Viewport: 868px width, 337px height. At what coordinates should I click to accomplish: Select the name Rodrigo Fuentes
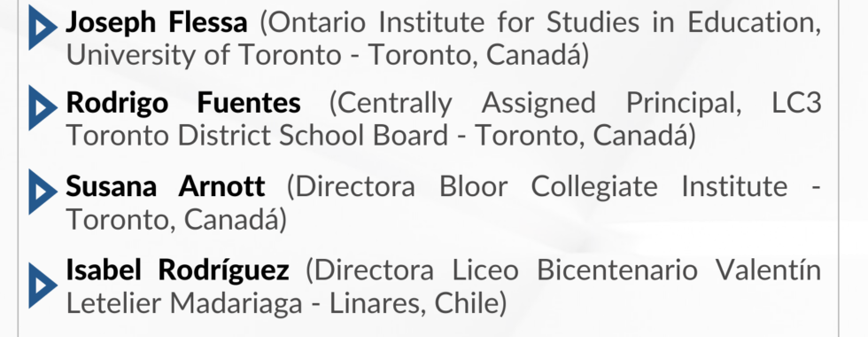183,104
